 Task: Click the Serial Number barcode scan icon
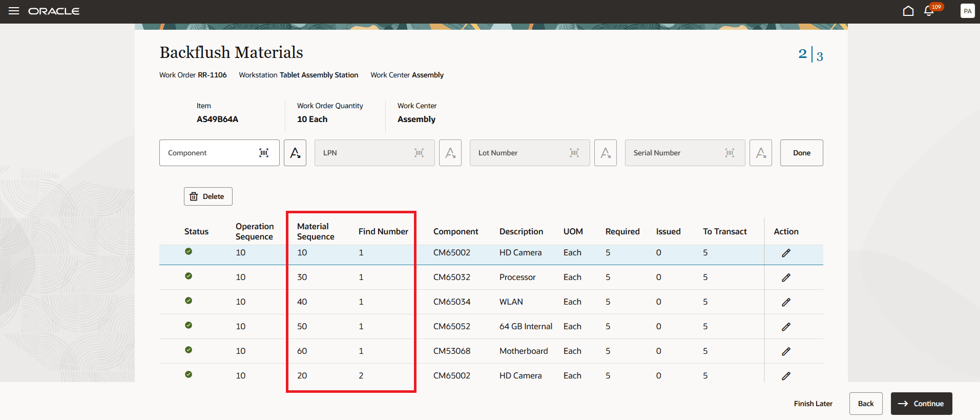729,153
